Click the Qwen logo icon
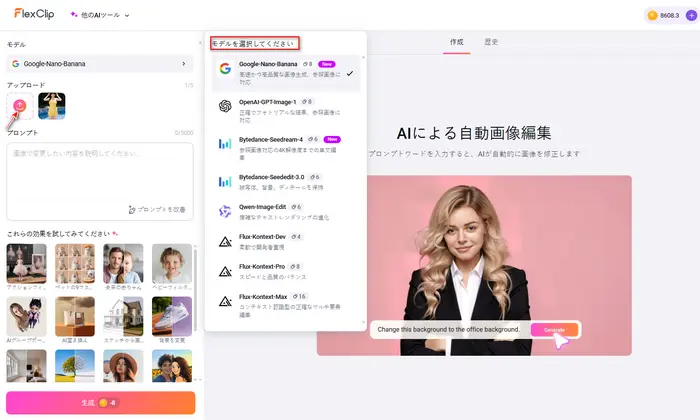 click(x=225, y=211)
